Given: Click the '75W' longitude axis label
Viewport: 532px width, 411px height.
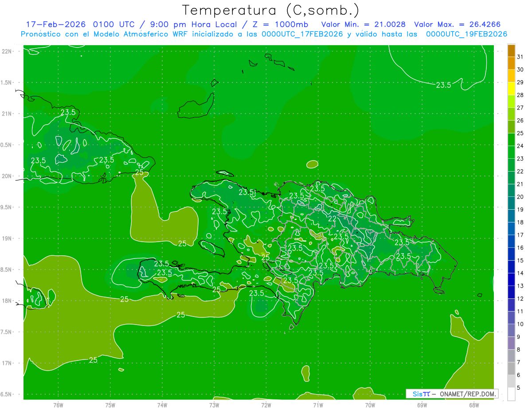Looking at the screenshot, I should [110, 405].
